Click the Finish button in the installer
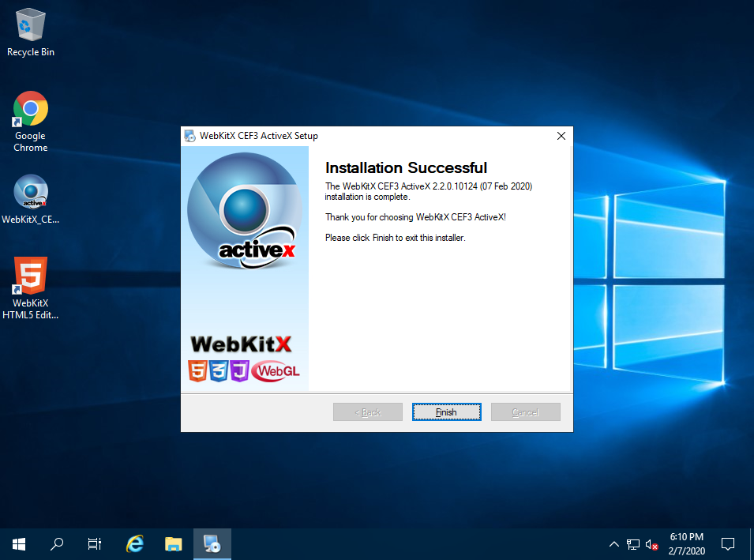This screenshot has width=754, height=560. 446,412
